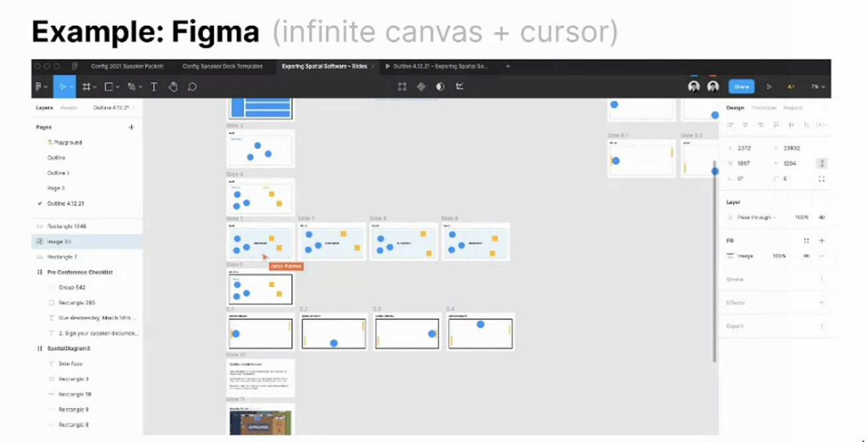This screenshot has height=442, width=868.
Task: Add a new page with plus icon
Action: coord(131,127)
